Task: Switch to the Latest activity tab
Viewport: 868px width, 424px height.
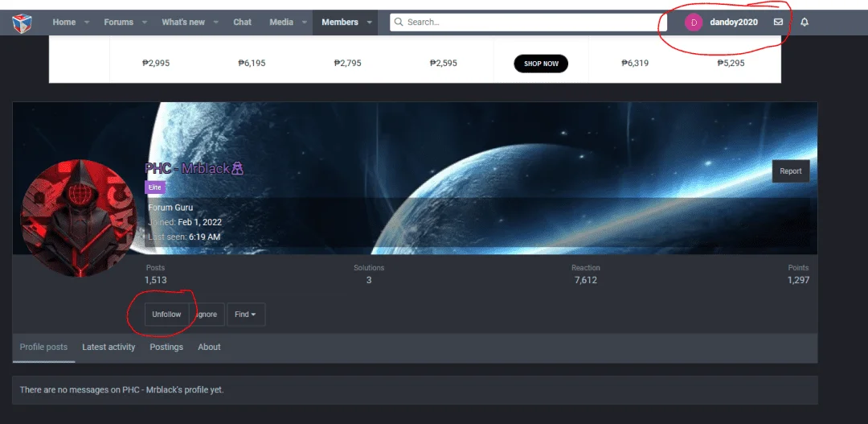Action: tap(108, 347)
